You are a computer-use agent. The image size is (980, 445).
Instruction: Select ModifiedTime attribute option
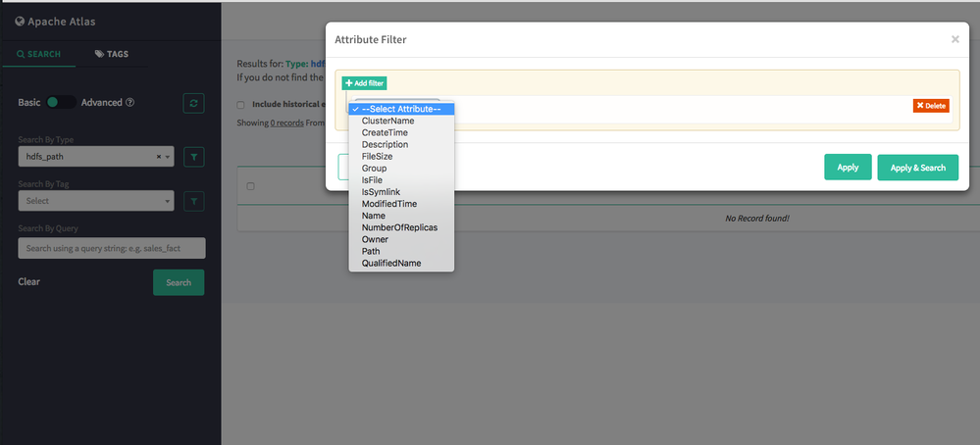(x=401, y=204)
